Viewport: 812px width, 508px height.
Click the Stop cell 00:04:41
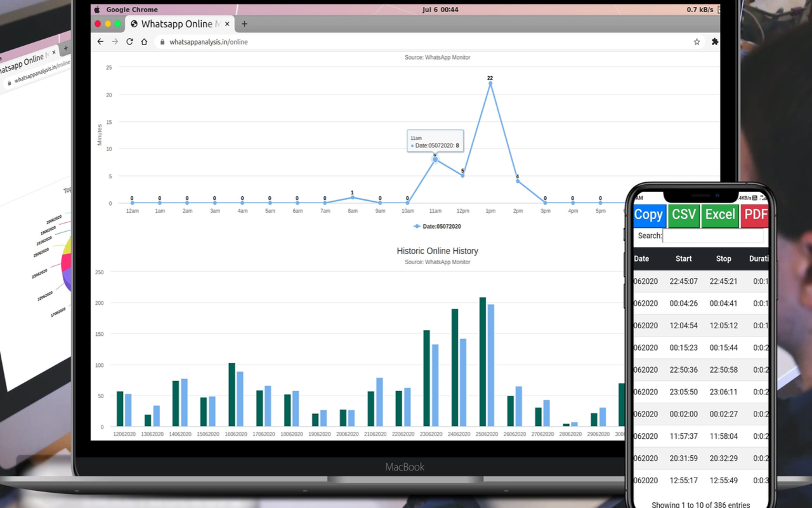(724, 304)
